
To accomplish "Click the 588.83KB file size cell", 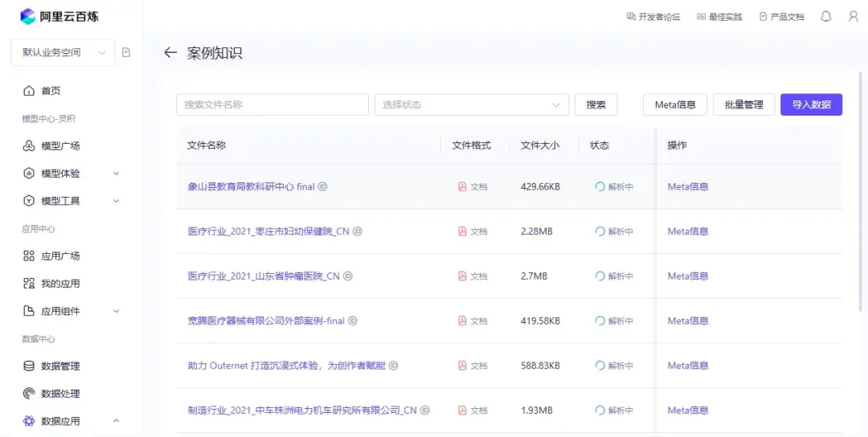I will pos(540,366).
